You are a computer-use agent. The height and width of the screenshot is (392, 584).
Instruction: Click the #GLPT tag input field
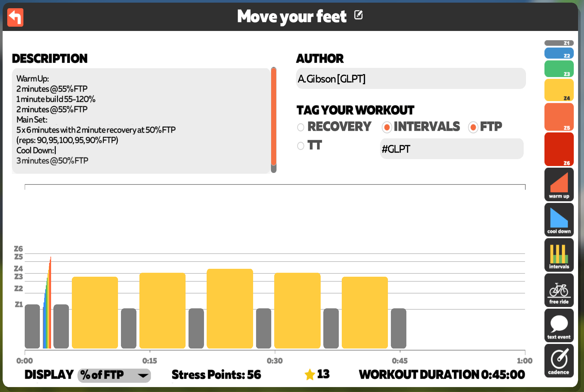[452, 149]
